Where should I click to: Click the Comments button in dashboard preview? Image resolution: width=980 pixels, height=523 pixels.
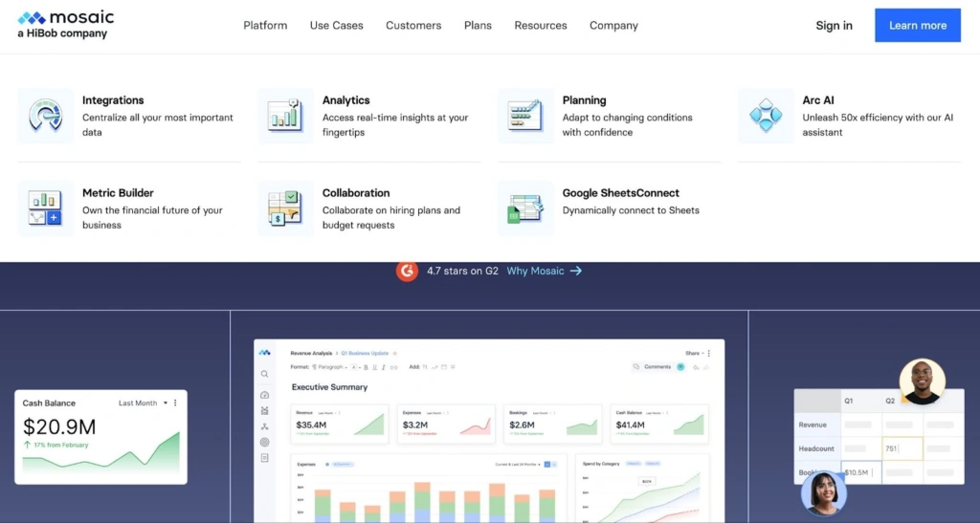pyautogui.click(x=652, y=366)
